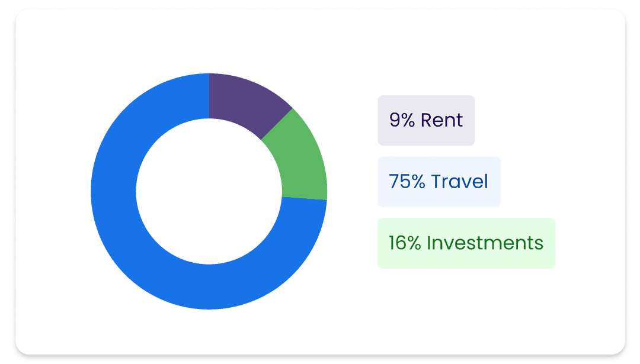
Task: Click the word "Investments" in the legend
Action: [x=485, y=243]
